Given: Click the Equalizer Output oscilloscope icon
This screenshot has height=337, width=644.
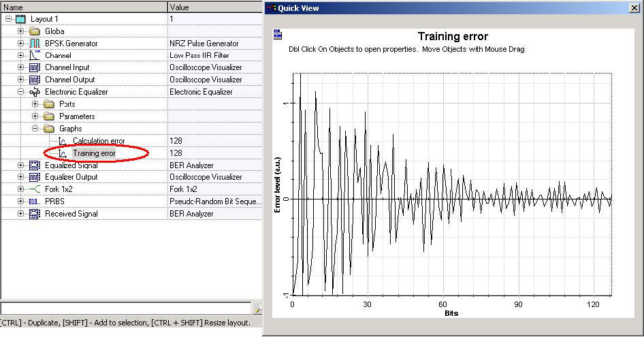Looking at the screenshot, I should pos(35,177).
